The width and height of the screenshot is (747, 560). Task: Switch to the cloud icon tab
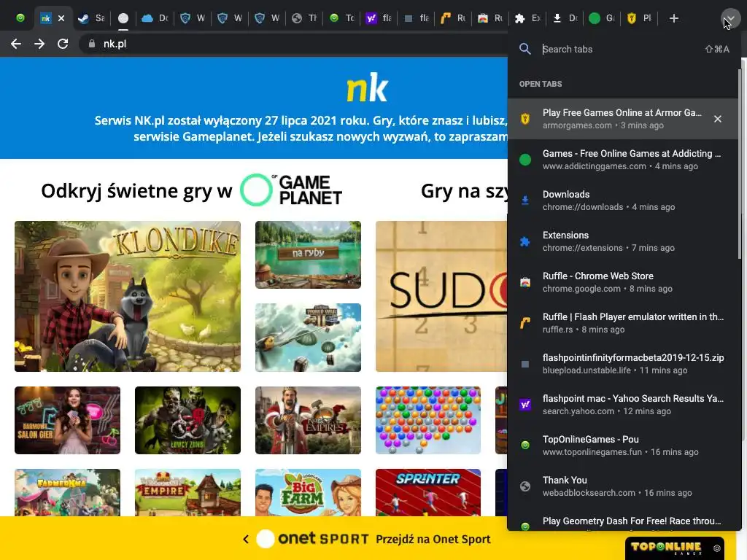point(156,18)
